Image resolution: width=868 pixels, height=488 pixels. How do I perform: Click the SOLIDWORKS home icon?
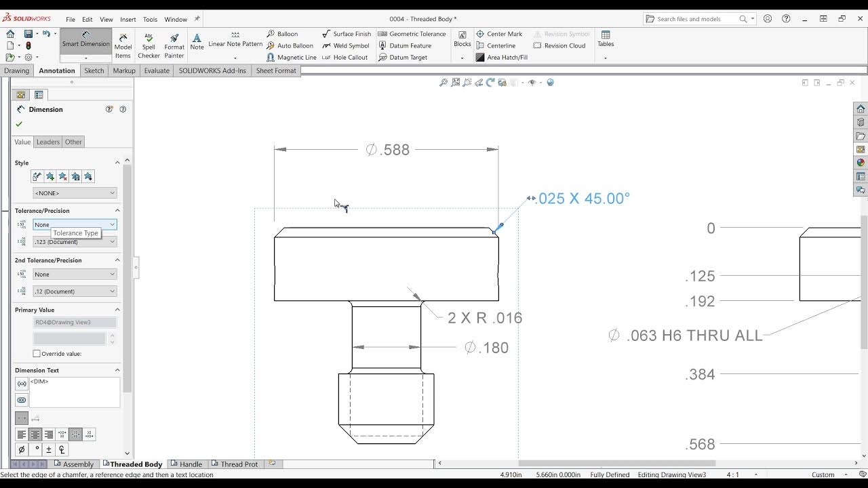[x=10, y=34]
